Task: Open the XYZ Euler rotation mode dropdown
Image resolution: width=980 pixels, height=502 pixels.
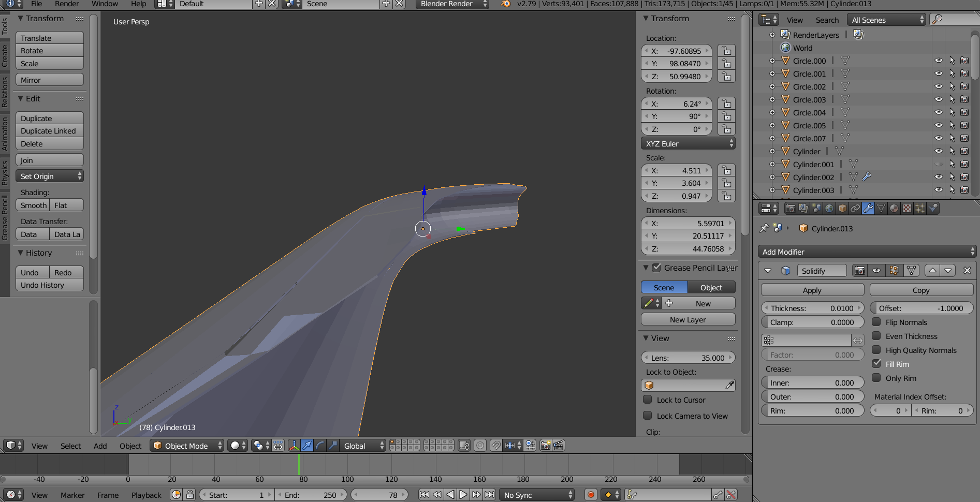Action: pyautogui.click(x=688, y=143)
